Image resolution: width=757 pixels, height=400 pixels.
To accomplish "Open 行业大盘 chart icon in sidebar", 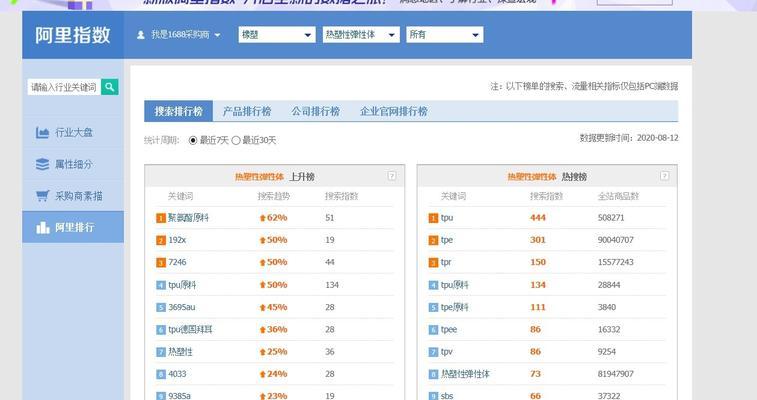I will click(42, 132).
